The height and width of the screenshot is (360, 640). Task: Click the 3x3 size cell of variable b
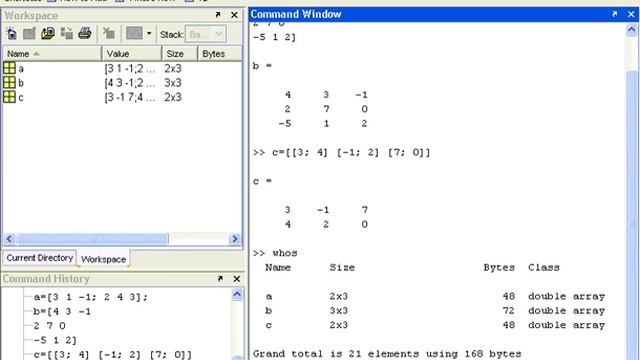(173, 83)
